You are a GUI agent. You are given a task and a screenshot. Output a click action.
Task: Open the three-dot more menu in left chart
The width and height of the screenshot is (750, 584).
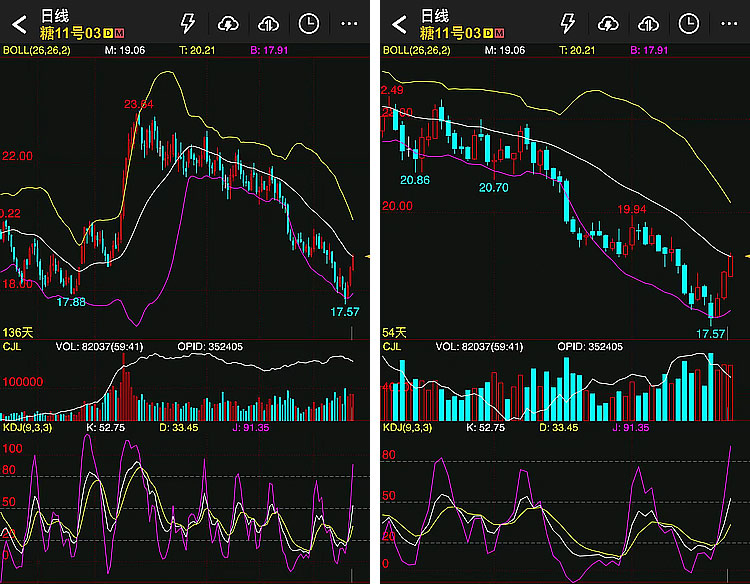click(x=349, y=23)
